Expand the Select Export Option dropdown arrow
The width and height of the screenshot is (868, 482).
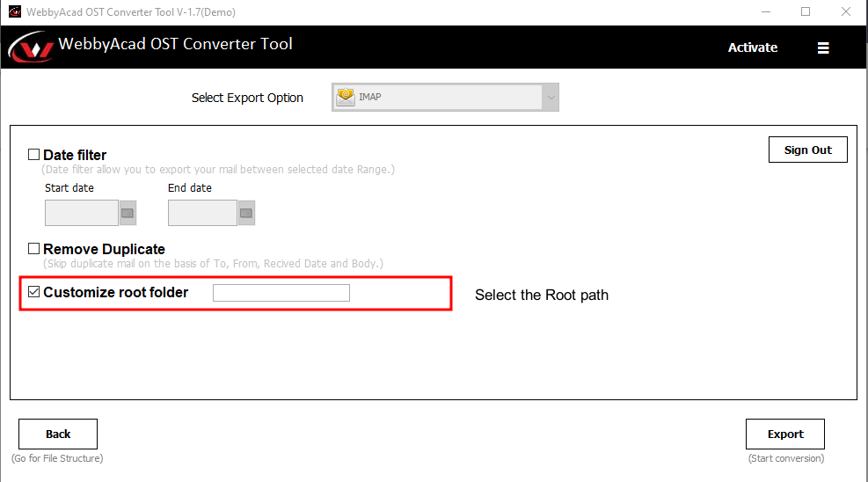(551, 98)
